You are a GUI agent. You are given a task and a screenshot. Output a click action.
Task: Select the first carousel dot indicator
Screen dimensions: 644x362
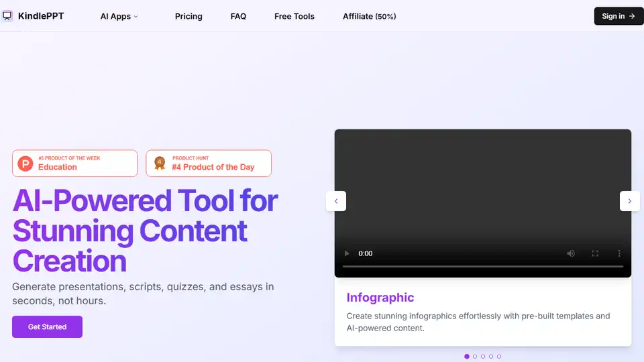(467, 356)
